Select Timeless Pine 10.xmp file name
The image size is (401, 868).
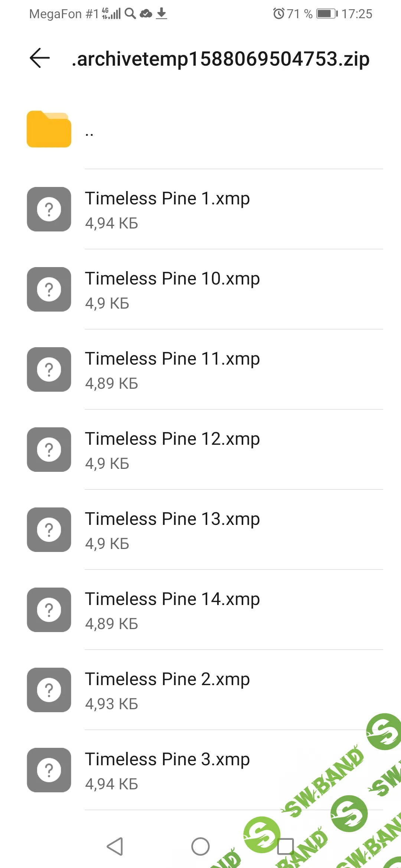pos(172,279)
